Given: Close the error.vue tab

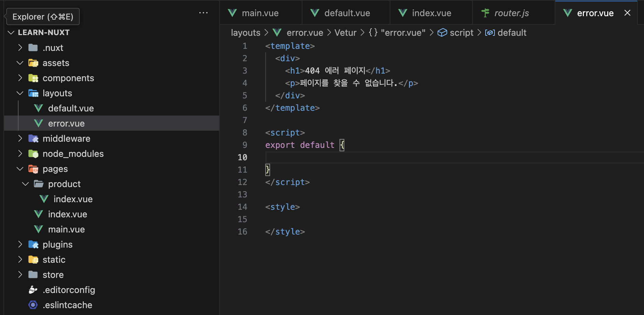Looking at the screenshot, I should 627,13.
